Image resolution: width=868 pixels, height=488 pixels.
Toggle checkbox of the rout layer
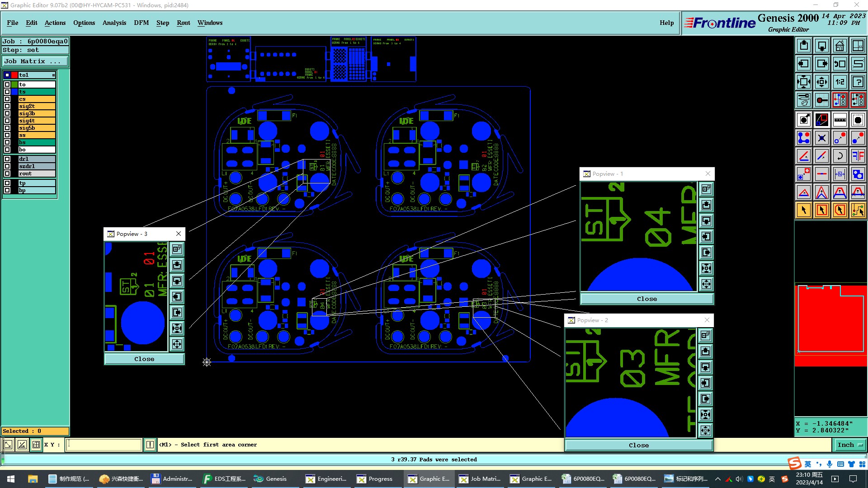pos(7,174)
